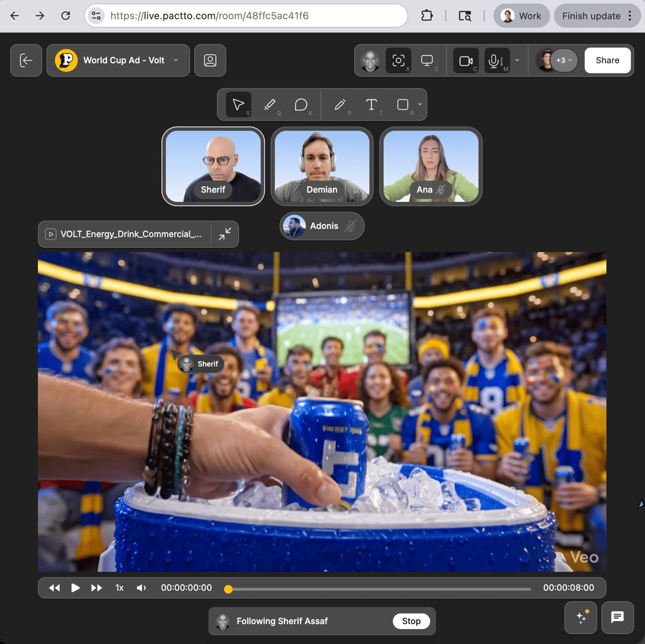The width and height of the screenshot is (645, 644).
Task: Click the rewind playback button
Action: 54,588
